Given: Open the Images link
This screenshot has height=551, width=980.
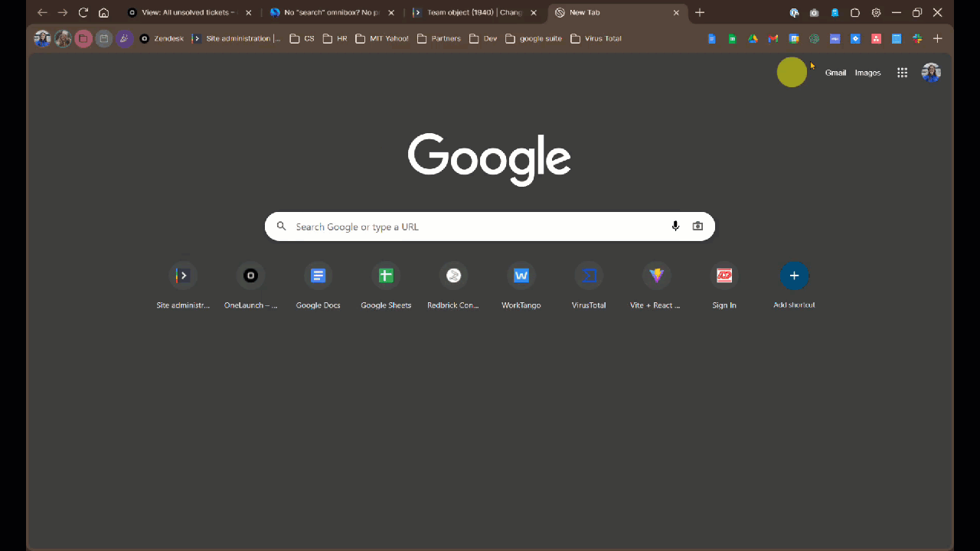Looking at the screenshot, I should (867, 73).
